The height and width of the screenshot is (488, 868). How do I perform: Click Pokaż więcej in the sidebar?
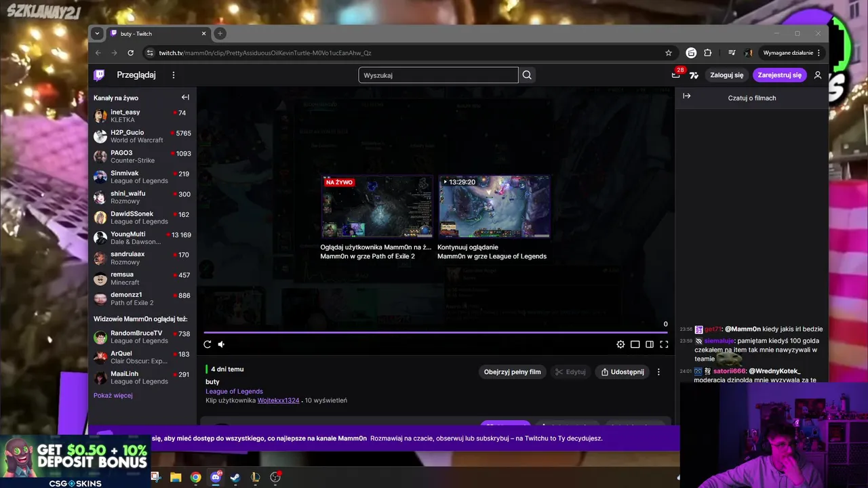coord(113,396)
